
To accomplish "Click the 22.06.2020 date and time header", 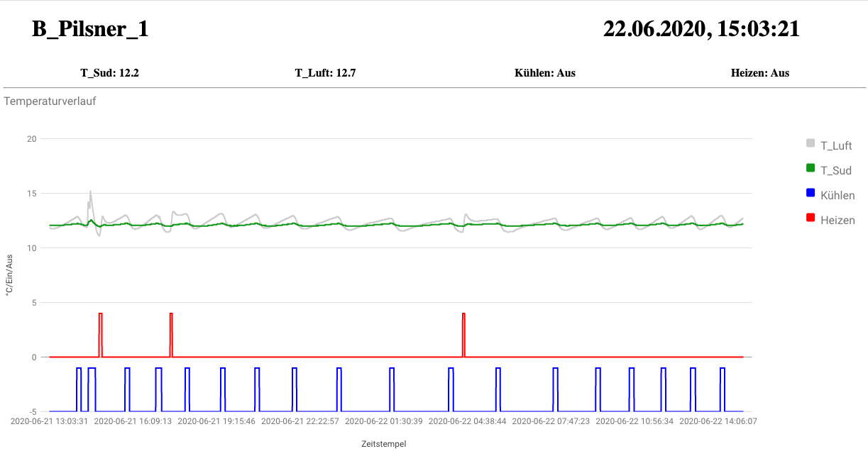I will click(701, 29).
